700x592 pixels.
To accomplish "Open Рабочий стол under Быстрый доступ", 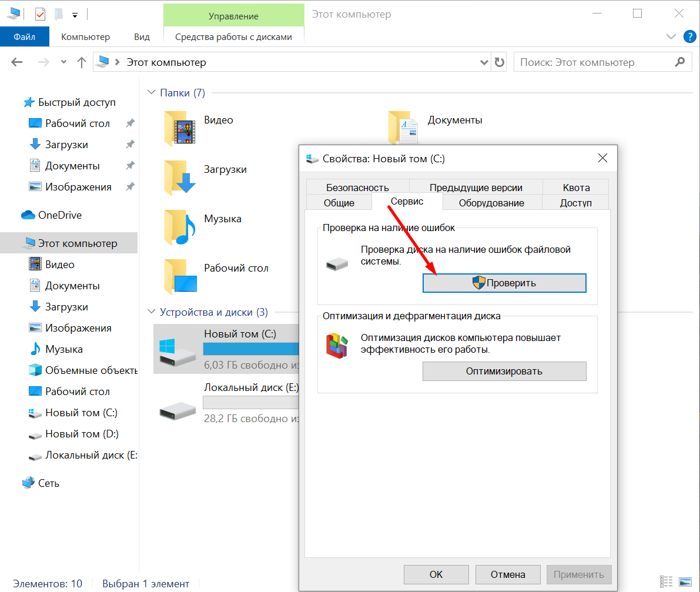I will coord(69,123).
